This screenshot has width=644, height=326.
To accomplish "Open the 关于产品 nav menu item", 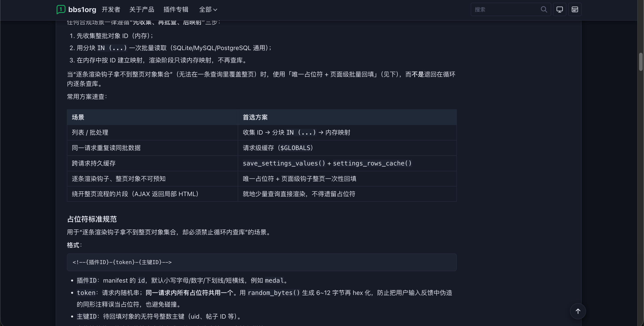I will pos(142,9).
